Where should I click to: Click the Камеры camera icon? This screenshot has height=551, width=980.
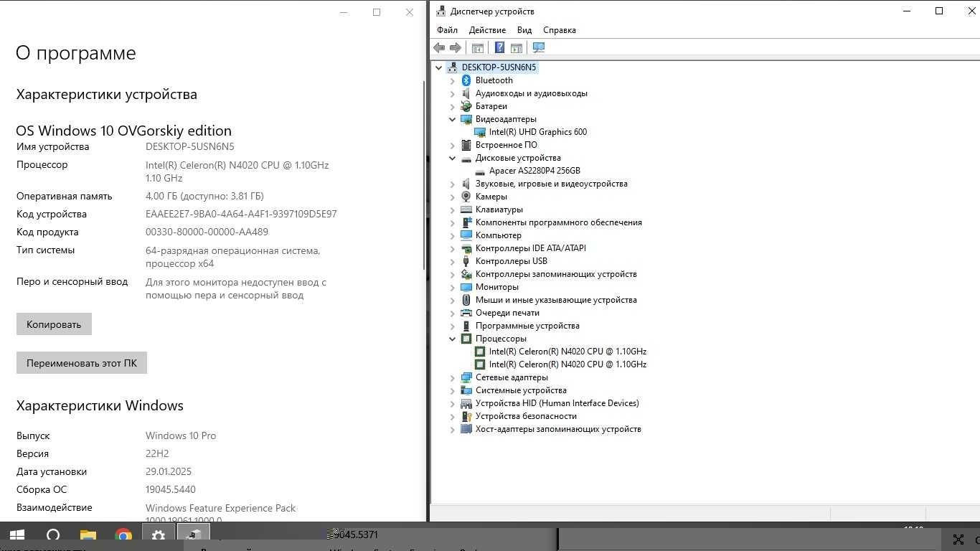coord(466,197)
